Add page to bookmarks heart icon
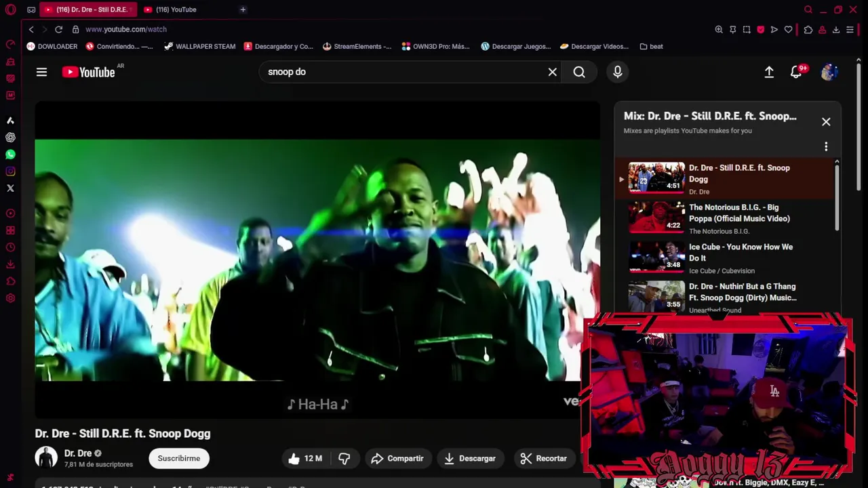This screenshot has width=868, height=488. pos(788,29)
